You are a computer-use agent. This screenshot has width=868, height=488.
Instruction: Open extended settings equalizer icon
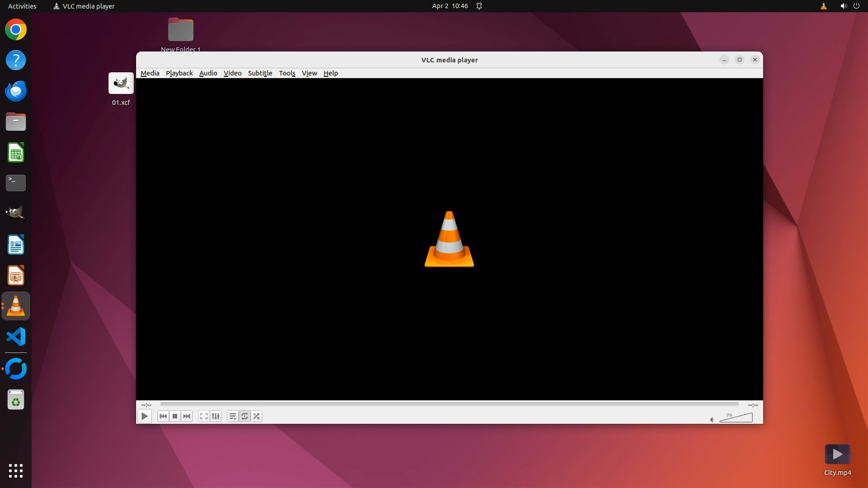click(x=216, y=416)
